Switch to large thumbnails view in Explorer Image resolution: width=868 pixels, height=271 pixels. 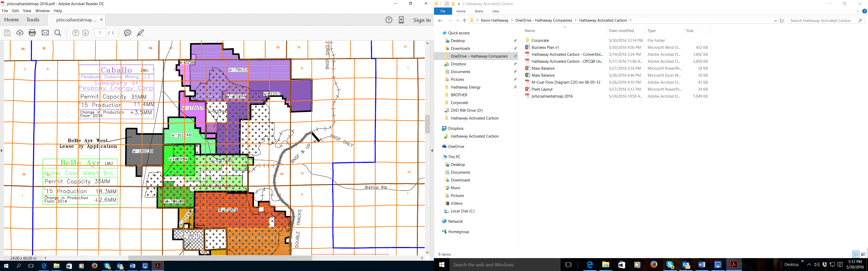pyautogui.click(x=863, y=254)
